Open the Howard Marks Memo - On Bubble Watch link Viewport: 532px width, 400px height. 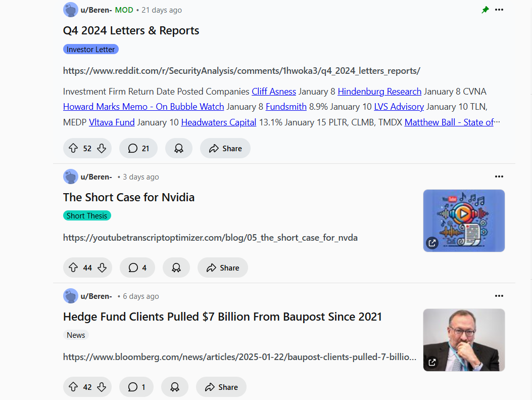143,107
